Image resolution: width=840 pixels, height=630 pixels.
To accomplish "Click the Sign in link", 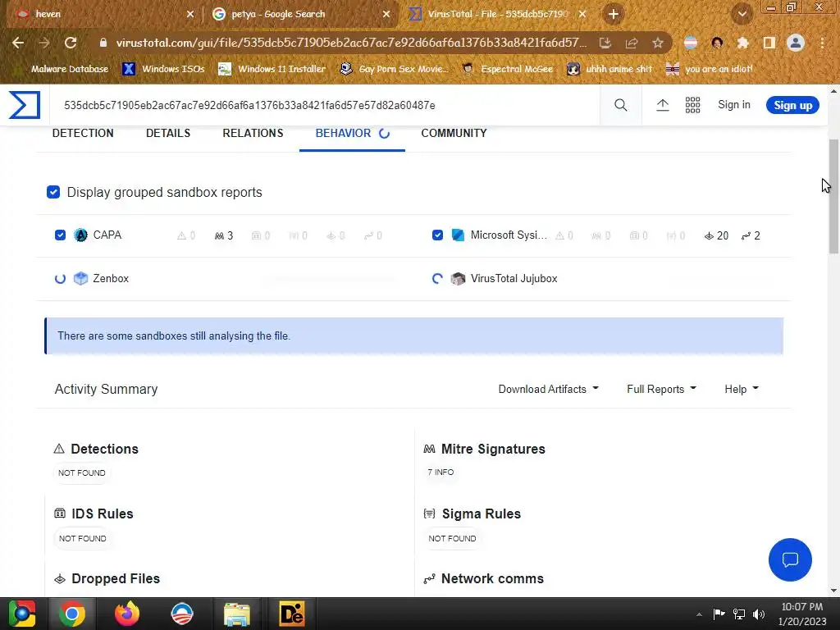I will [734, 104].
